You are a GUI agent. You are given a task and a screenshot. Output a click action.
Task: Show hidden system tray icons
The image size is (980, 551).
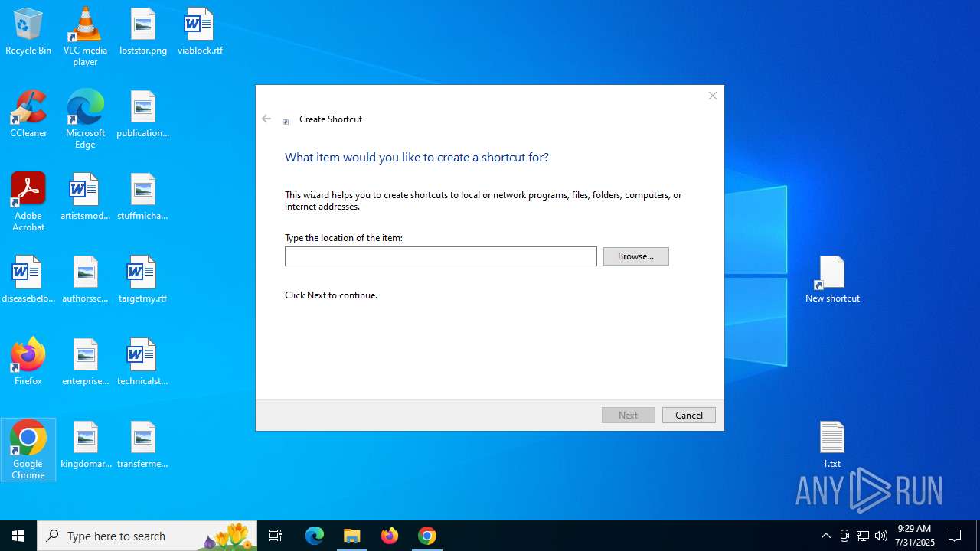826,536
